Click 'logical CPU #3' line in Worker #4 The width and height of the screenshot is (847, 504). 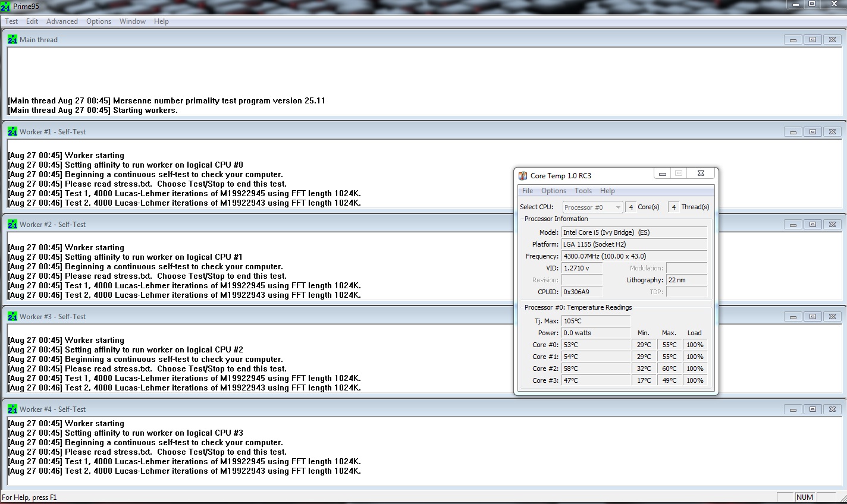coord(126,433)
